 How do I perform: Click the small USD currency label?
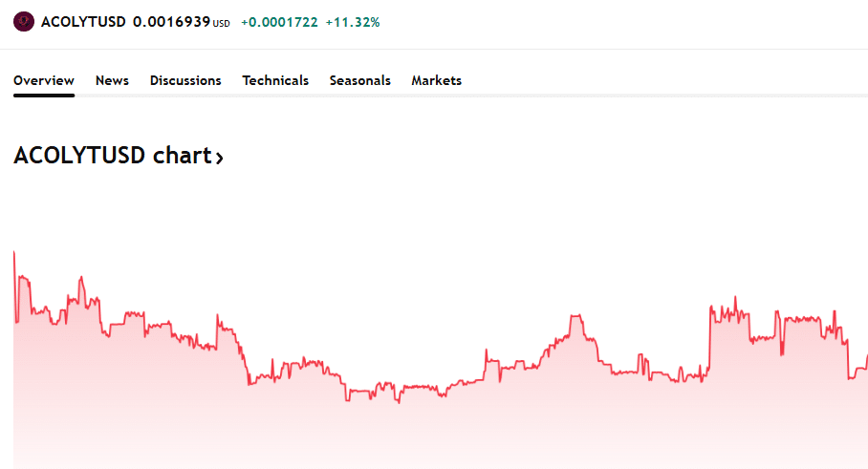point(221,23)
